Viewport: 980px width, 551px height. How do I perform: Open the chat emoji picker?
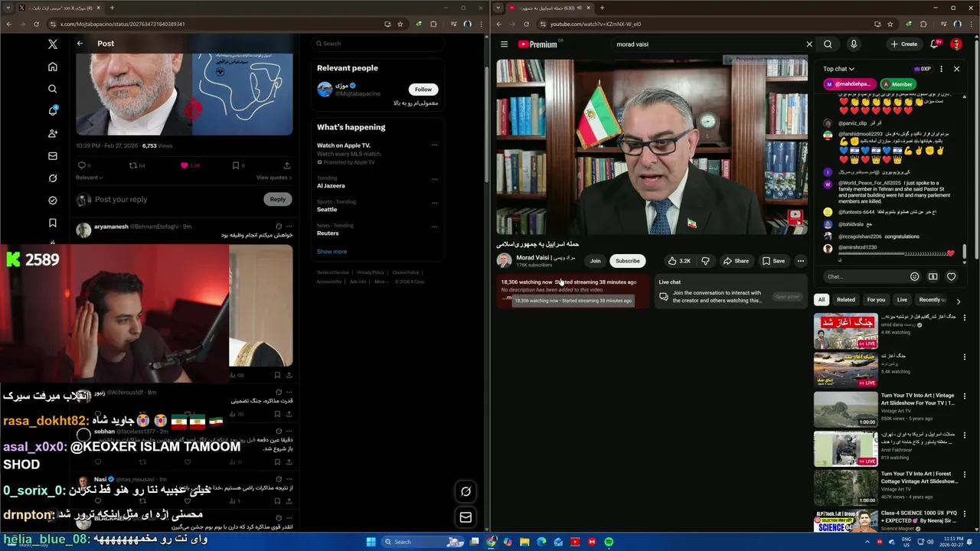click(x=914, y=276)
